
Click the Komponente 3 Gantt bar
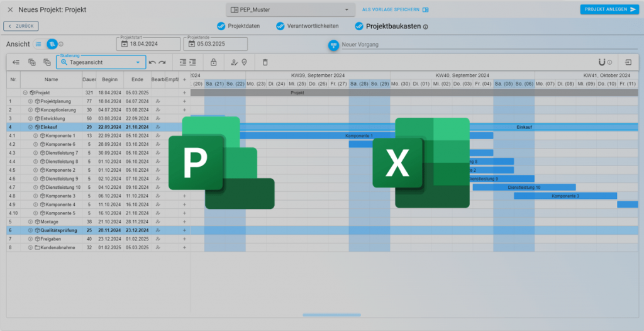click(x=565, y=196)
